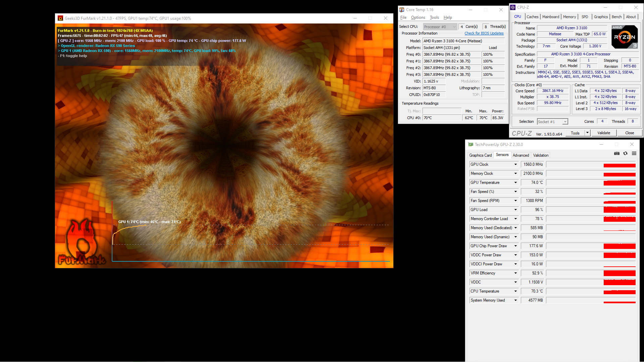The image size is (644, 362).
Task: Close the FurMark window
Action: 386,18
